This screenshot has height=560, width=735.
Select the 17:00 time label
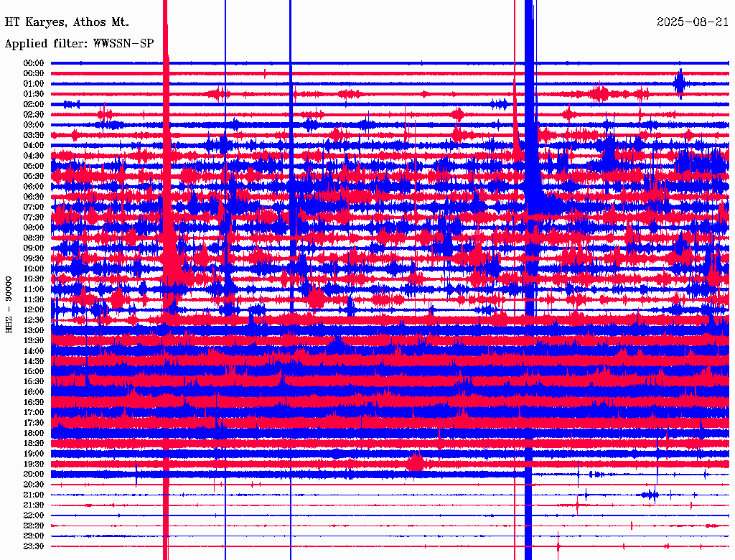click(34, 413)
